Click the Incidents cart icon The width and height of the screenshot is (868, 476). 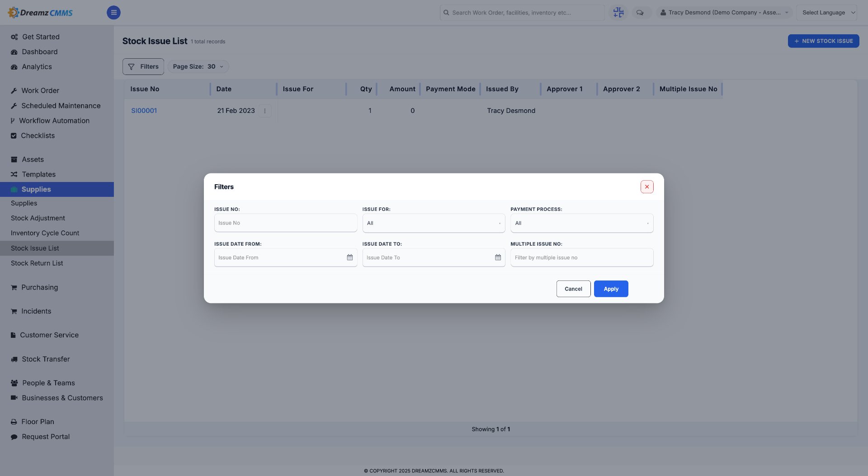[14, 311]
